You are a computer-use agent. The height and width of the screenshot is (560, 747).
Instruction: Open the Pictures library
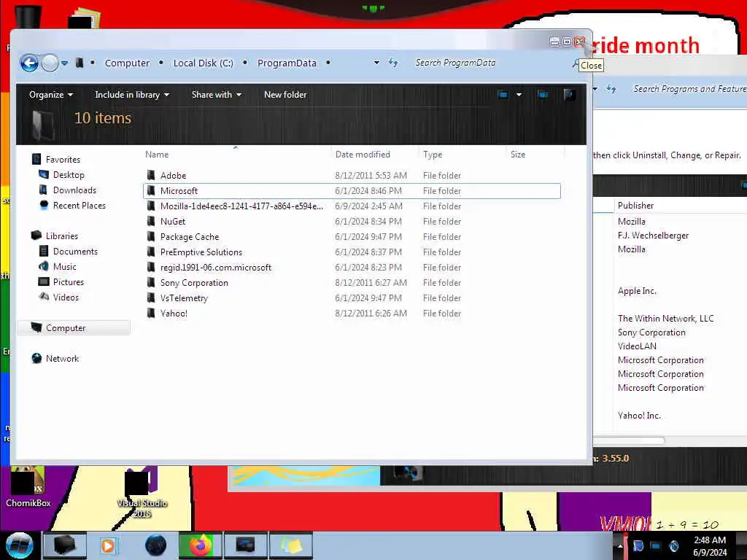[x=68, y=282]
